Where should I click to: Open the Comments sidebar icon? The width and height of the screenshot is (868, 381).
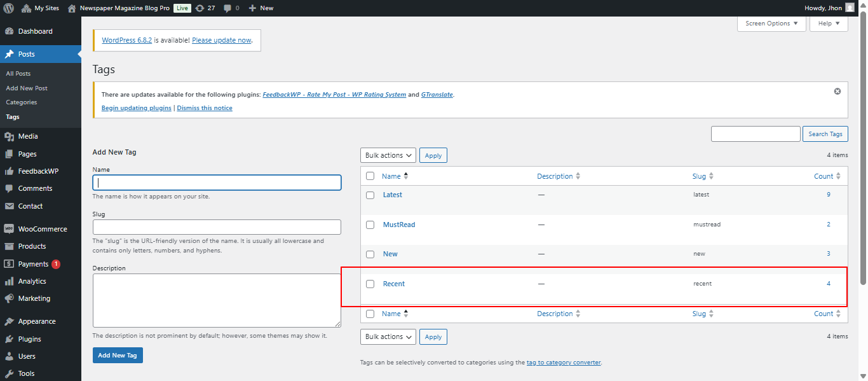[9, 188]
